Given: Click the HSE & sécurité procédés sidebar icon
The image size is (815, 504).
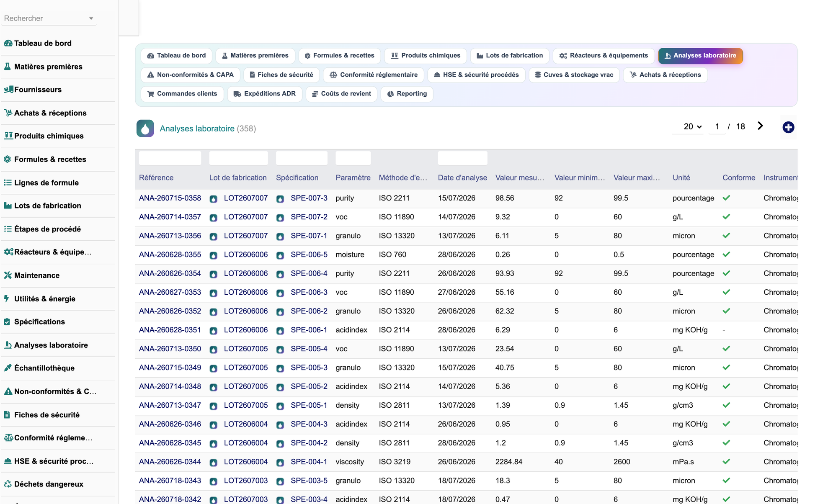Looking at the screenshot, I should click(x=8, y=461).
